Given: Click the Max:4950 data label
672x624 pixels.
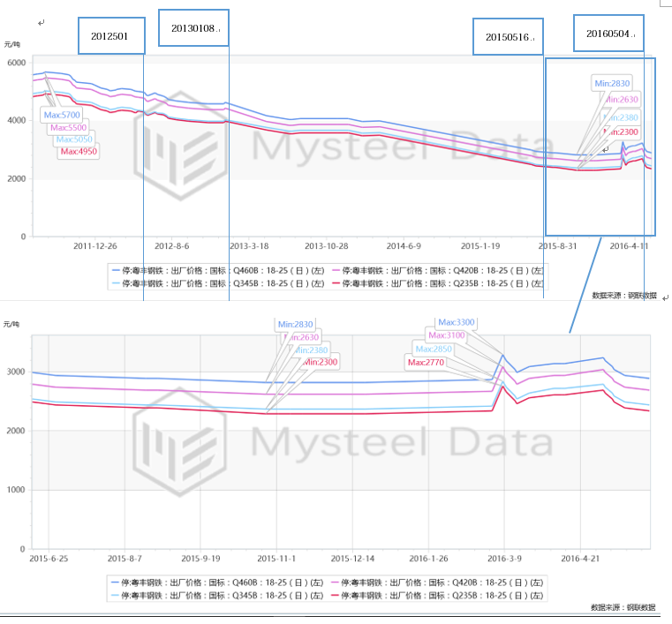Looking at the screenshot, I should (79, 152).
